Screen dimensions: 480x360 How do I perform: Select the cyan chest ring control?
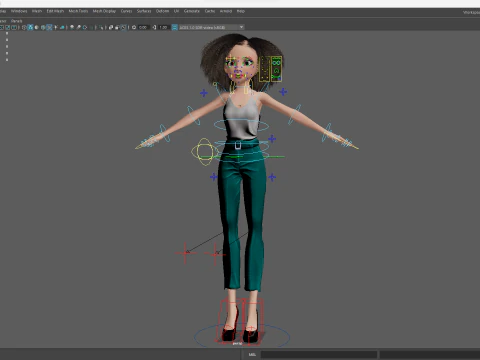(x=241, y=125)
